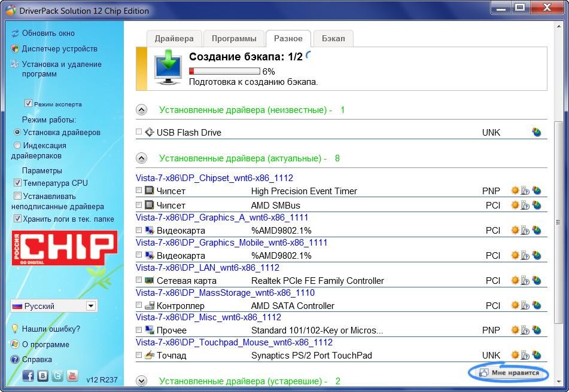This screenshot has width=569, height=392.
Task: Click the backup creation progress bar
Action: pos(224,71)
